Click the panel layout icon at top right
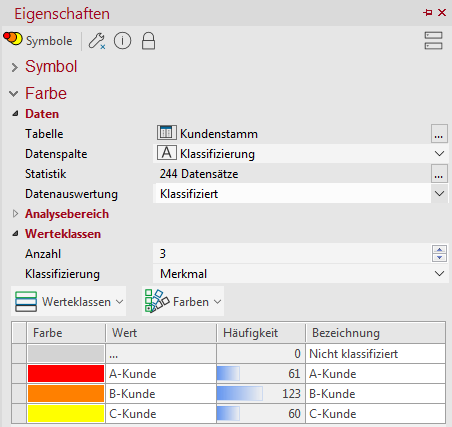The image size is (452, 427). 433,41
